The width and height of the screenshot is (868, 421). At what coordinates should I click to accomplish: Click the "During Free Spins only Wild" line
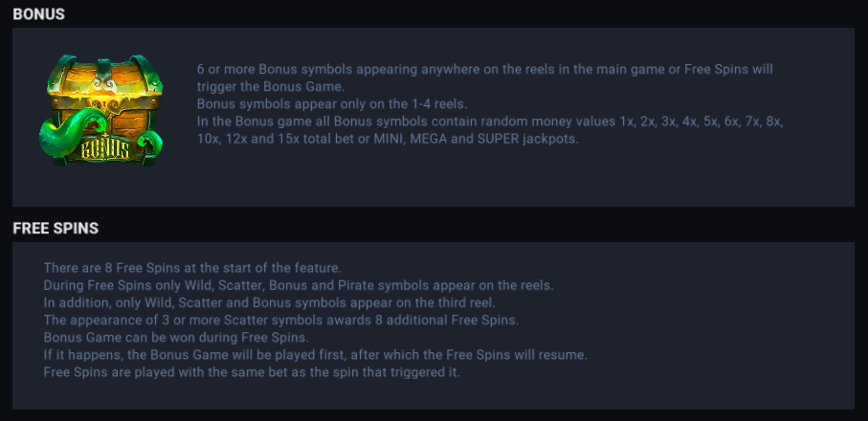click(298, 285)
